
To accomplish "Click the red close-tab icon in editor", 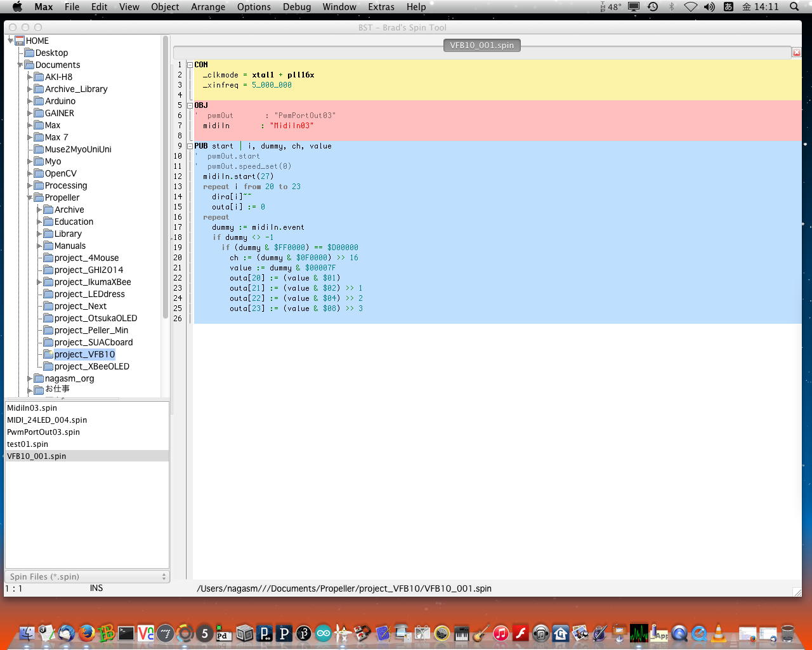I will [x=796, y=52].
